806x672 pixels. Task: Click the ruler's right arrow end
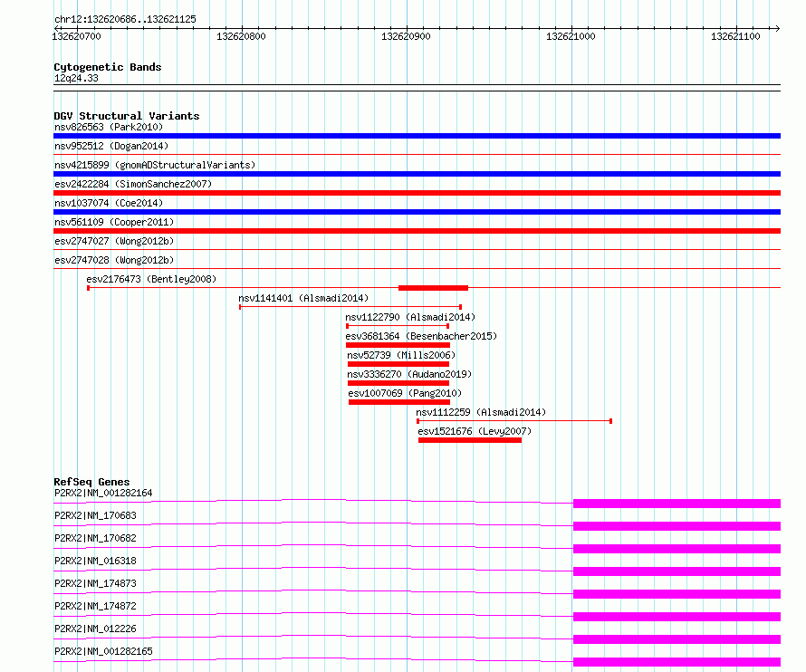(x=778, y=28)
